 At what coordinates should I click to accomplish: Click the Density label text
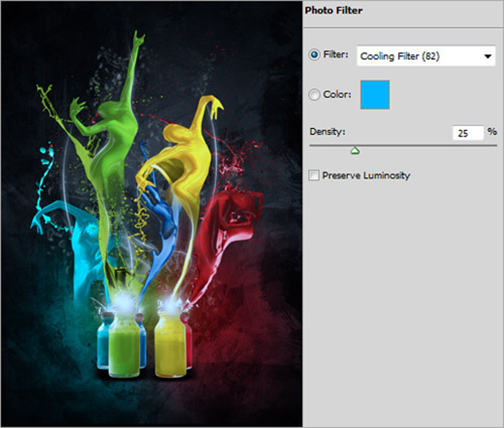pyautogui.click(x=327, y=132)
